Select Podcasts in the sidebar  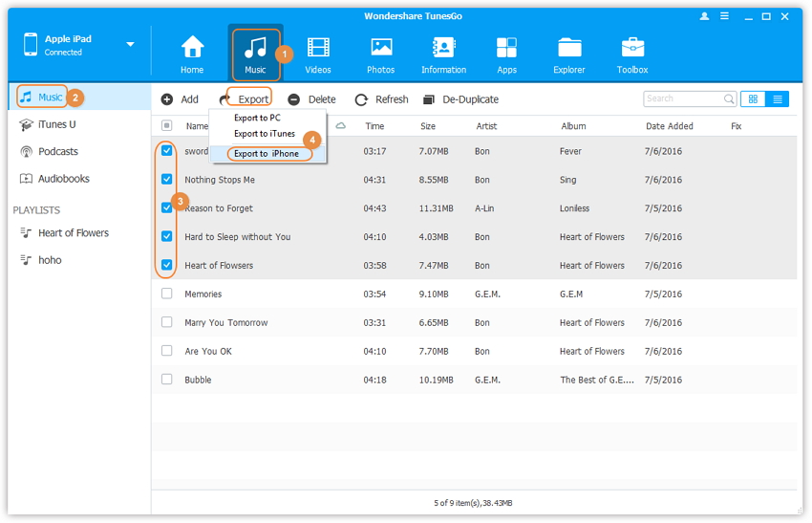pyautogui.click(x=57, y=152)
